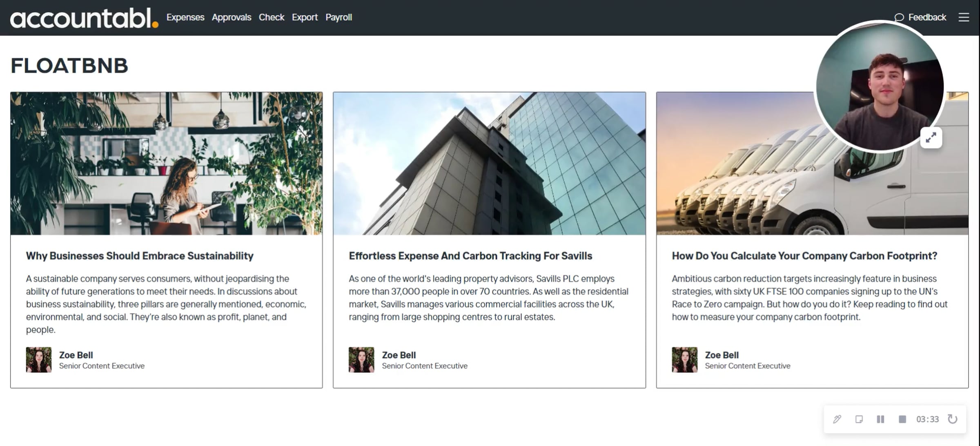Click the Feedback speech bubble icon

click(899, 17)
